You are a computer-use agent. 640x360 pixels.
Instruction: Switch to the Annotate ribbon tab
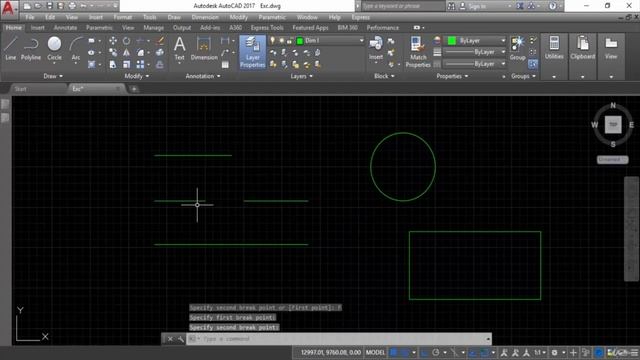click(x=65, y=28)
